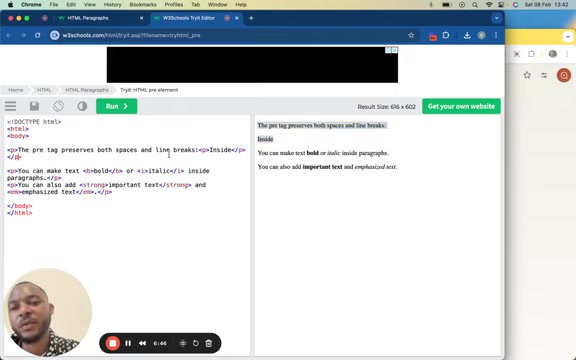Image resolution: width=576 pixels, height=360 pixels.
Task: Close the HTML Paragraphs tab
Action: pos(141,18)
